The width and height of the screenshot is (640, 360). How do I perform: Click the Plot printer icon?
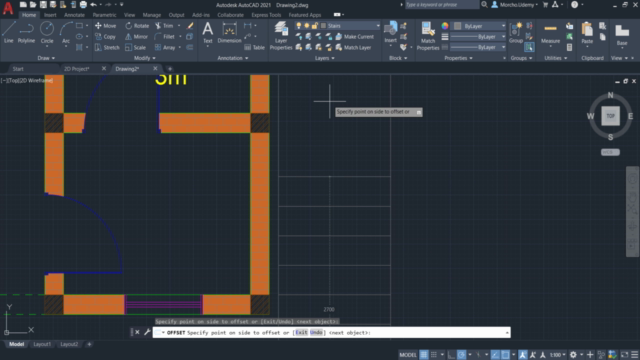(83, 4)
